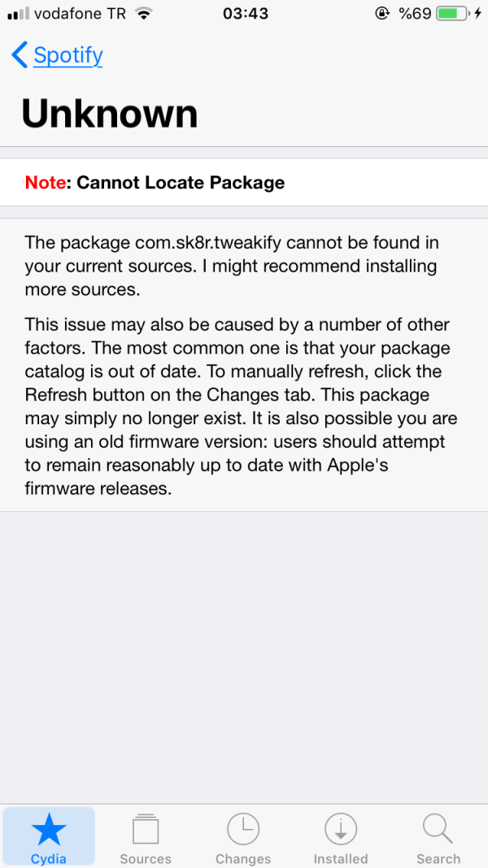The width and height of the screenshot is (488, 868).
Task: Tap the Unknown page title
Action: (x=110, y=114)
